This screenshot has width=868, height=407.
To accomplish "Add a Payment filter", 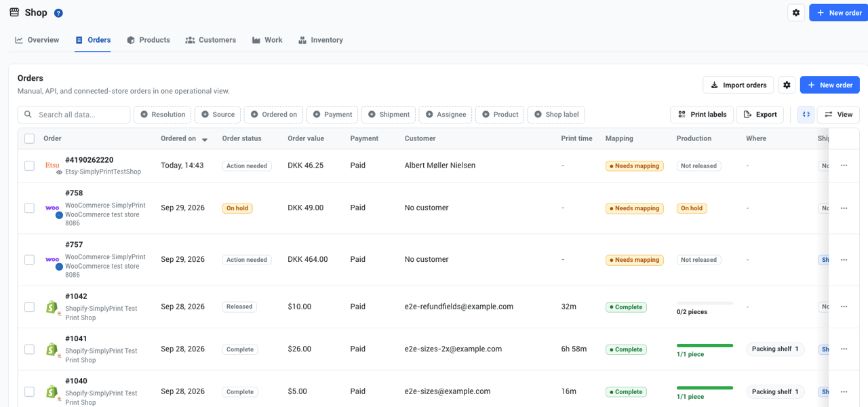I will coord(332,115).
